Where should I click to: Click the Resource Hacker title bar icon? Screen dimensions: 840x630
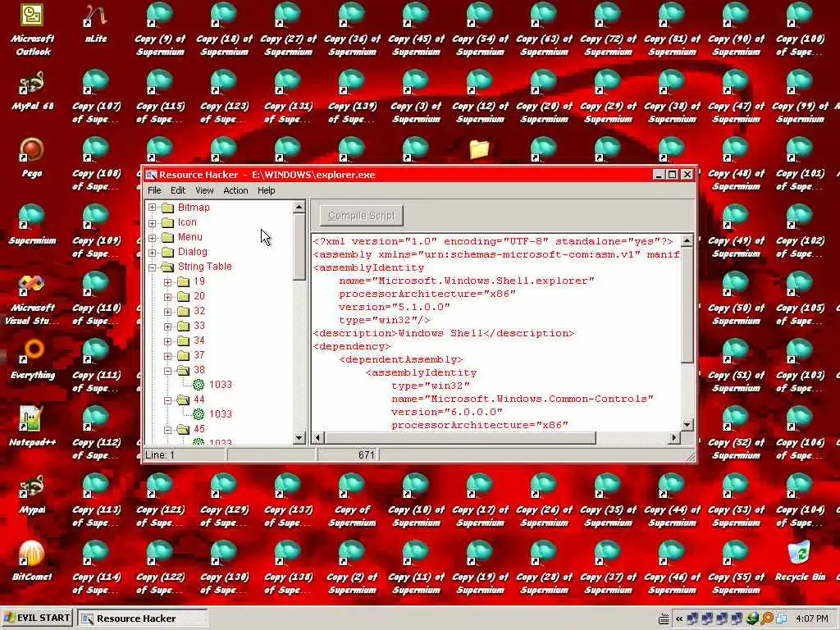[152, 175]
